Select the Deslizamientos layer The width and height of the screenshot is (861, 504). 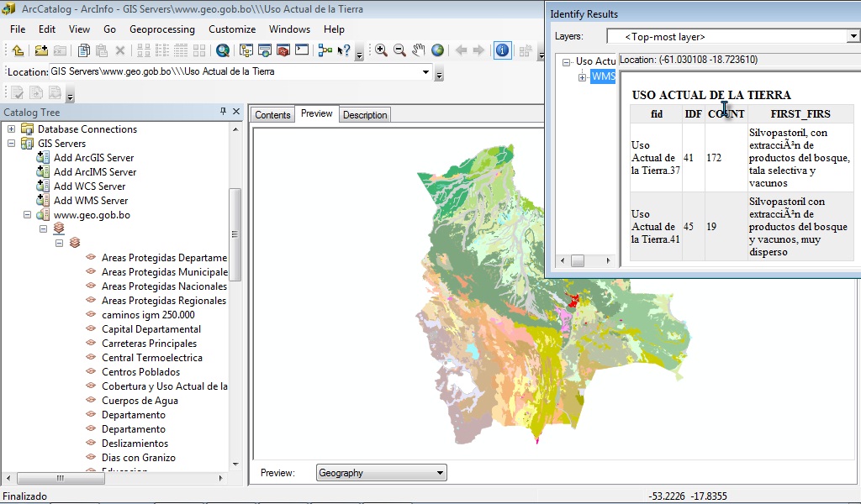135,444
